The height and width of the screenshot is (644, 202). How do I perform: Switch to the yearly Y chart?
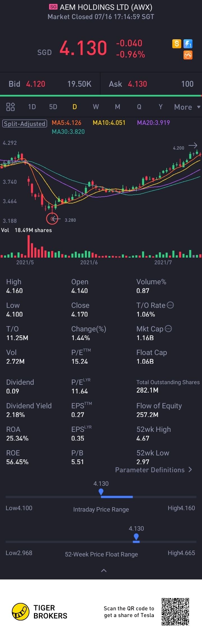point(160,107)
